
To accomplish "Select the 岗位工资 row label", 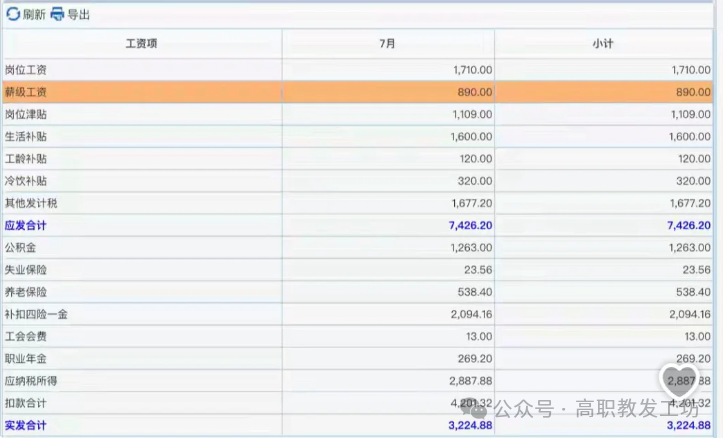I will [26, 70].
